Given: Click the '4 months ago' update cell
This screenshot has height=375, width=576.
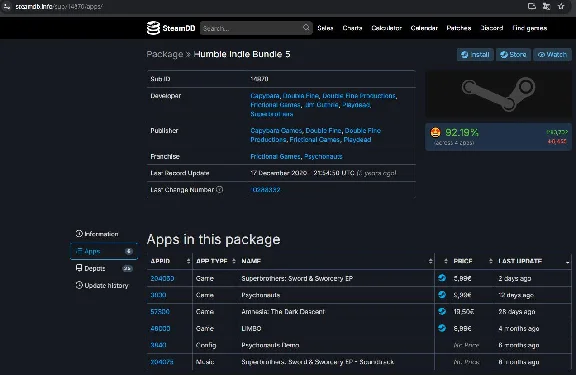Looking at the screenshot, I should [519, 328].
